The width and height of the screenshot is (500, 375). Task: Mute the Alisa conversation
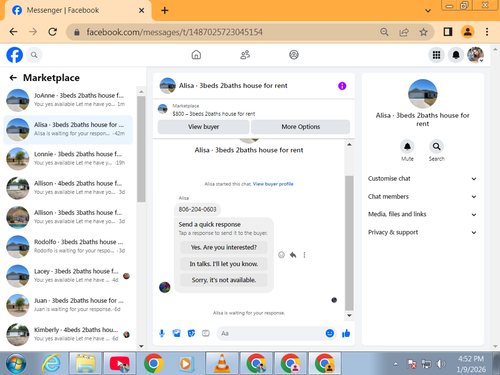pos(407,147)
